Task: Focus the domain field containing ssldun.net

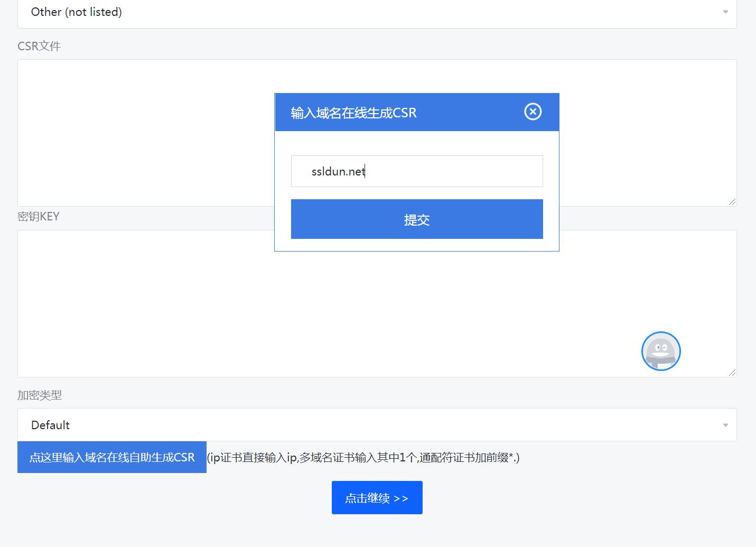Action: pyautogui.click(x=416, y=171)
